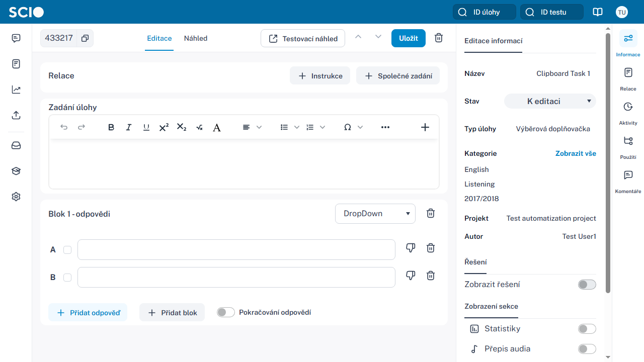Undo last edit in editor toolbar
Viewport: 644px width, 362px height.
coord(64,127)
